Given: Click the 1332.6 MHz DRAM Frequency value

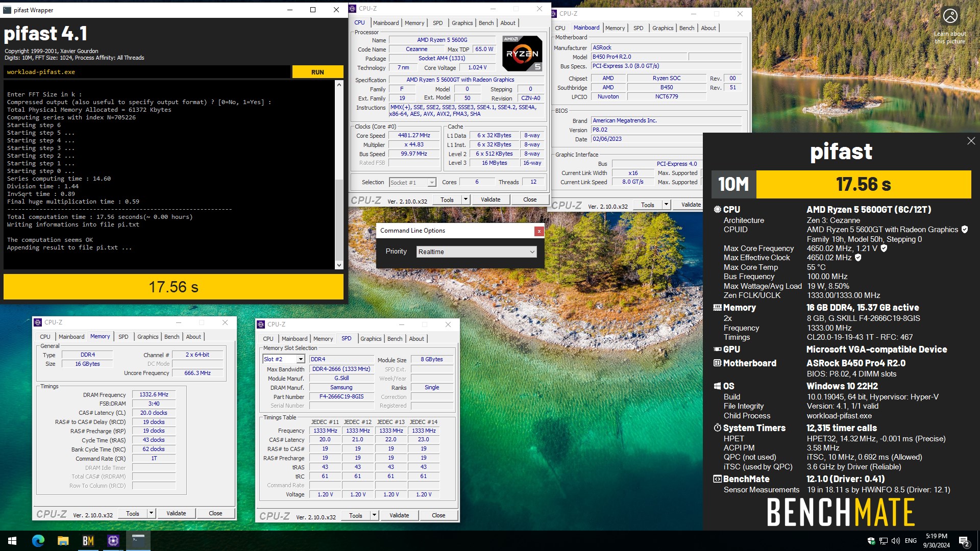Looking at the screenshot, I should point(154,394).
